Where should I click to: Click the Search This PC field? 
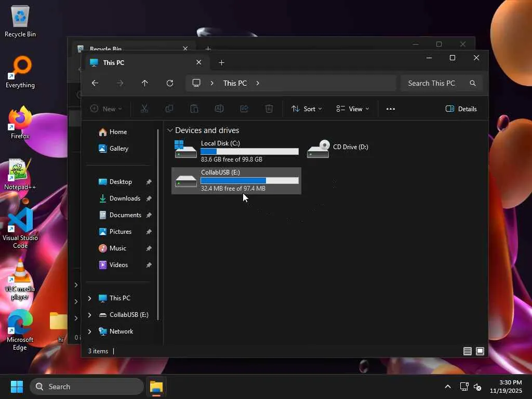pos(441,83)
